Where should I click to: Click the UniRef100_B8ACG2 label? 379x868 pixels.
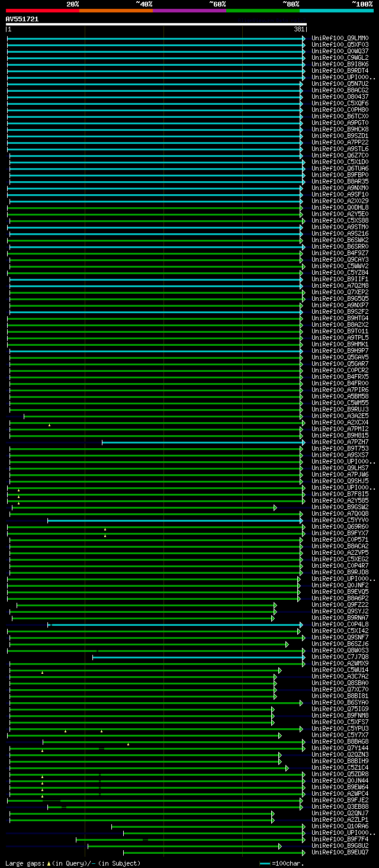point(340,91)
